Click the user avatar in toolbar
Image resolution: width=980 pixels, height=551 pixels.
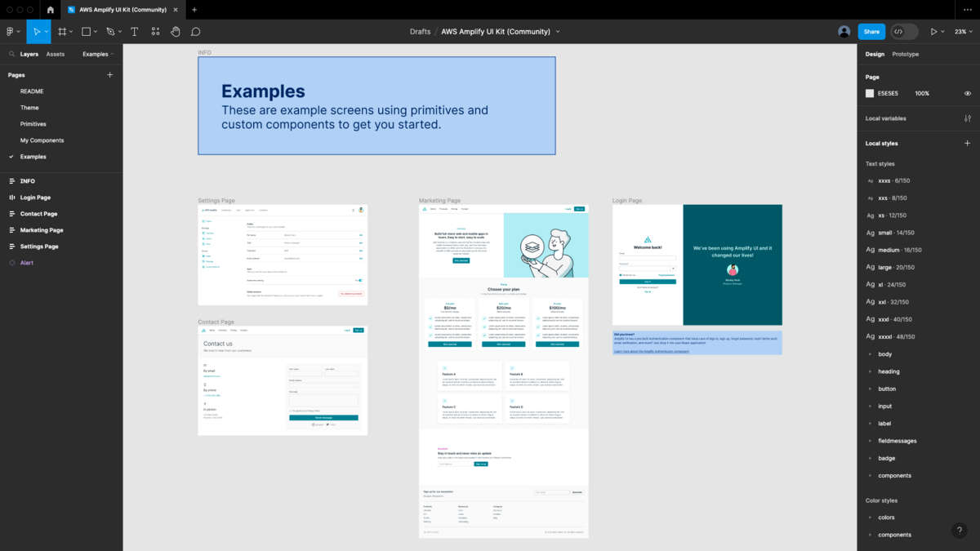click(x=844, y=32)
